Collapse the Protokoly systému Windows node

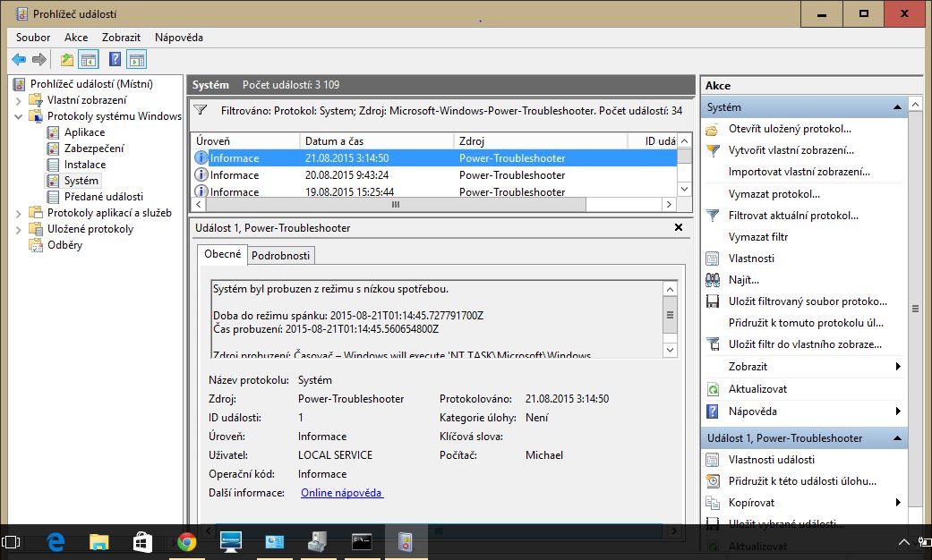(x=20, y=116)
